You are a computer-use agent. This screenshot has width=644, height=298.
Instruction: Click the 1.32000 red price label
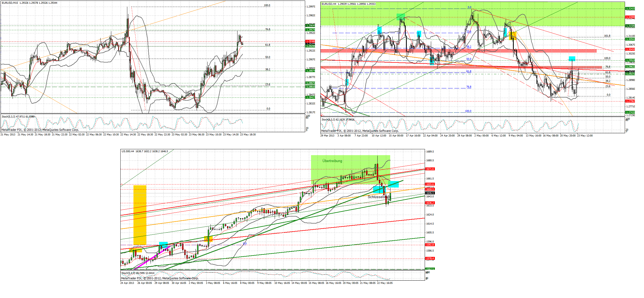click(x=630, y=17)
